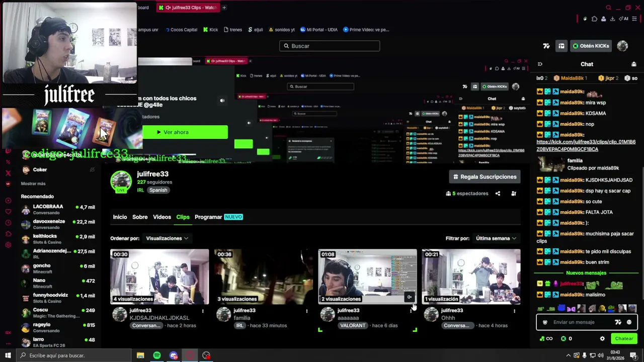Open options menu for Ohhh clip
This screenshot has height=362, width=644.
point(514,311)
